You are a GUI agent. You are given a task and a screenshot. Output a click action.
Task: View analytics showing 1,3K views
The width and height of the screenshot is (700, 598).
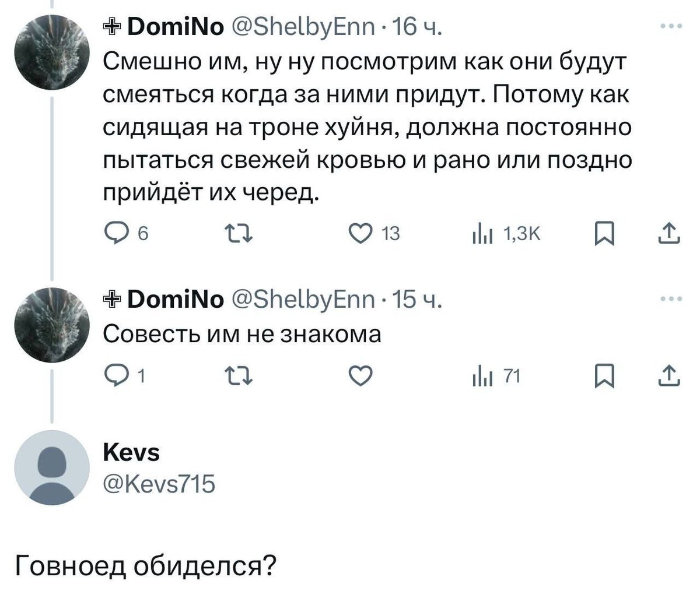click(483, 234)
